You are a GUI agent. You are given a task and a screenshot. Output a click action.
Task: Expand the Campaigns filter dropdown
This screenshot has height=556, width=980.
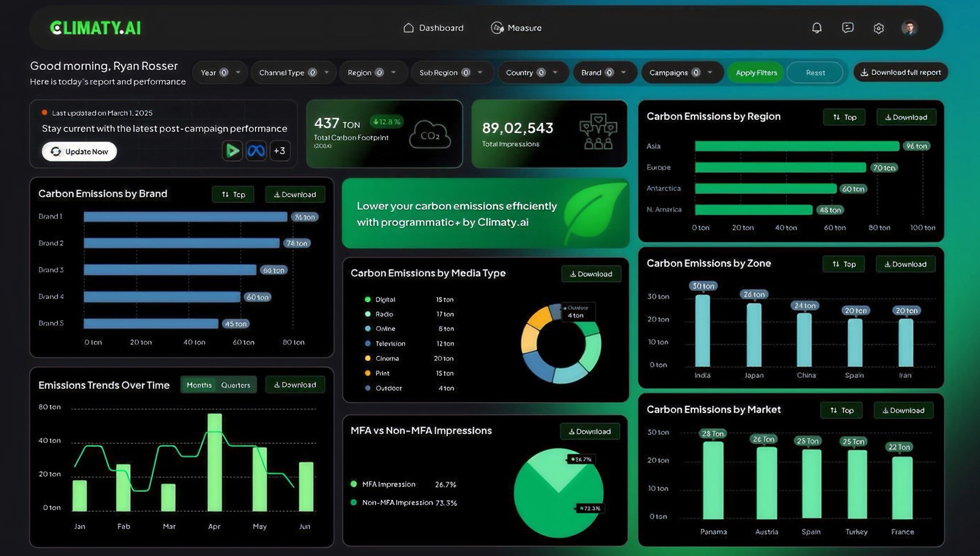click(x=682, y=72)
